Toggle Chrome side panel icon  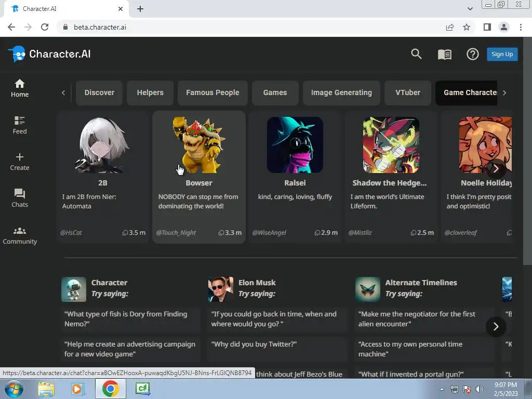coord(487,27)
